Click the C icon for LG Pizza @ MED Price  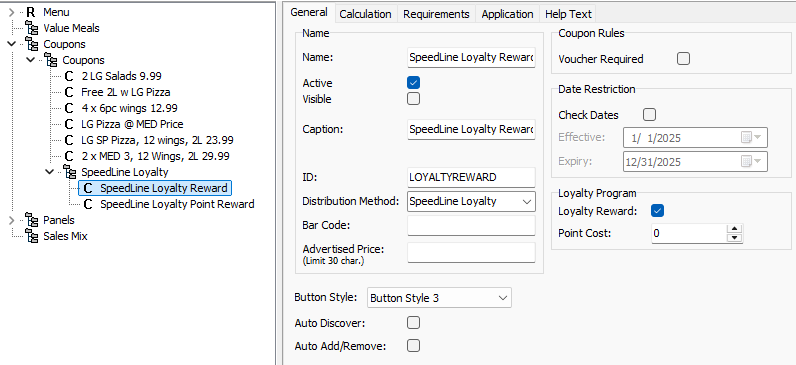pyautogui.click(x=70, y=124)
